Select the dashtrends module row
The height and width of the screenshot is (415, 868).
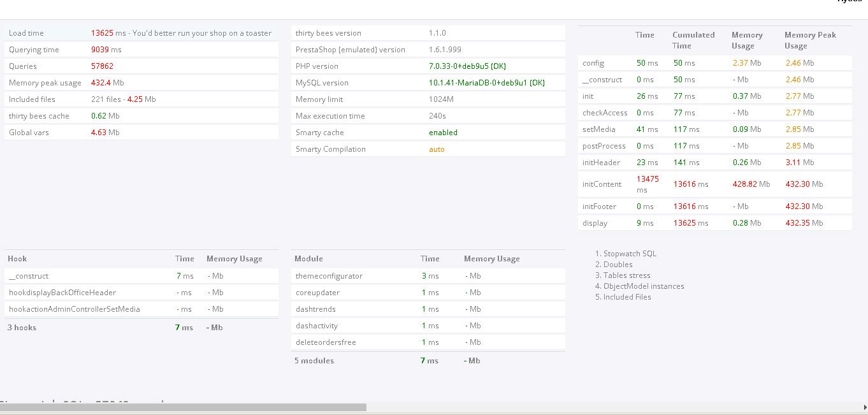(428, 309)
